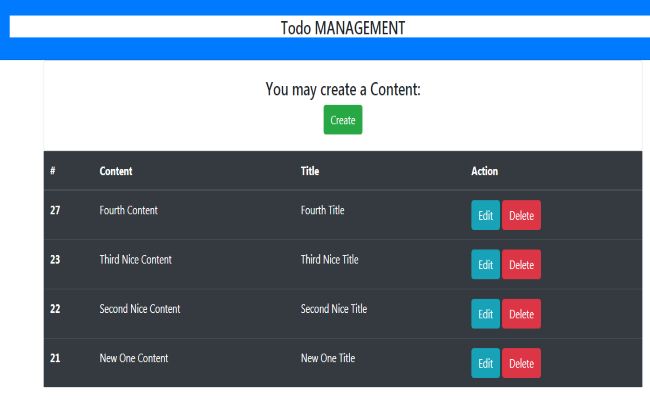Click the 'New One Title' cell
Viewport: 650px width, 403px height.
point(327,358)
